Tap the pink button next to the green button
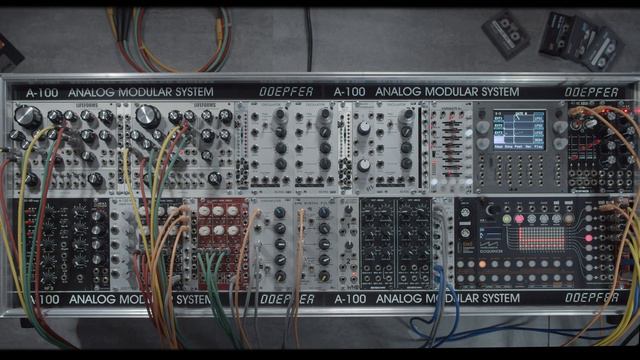The height and width of the screenshot is (360, 640). [x=519, y=219]
